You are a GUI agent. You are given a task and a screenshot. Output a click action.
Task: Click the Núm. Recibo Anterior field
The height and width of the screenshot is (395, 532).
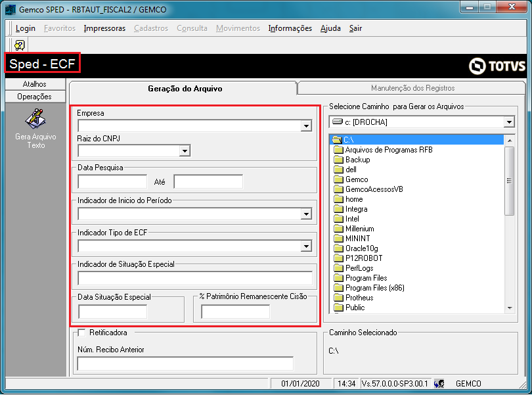coord(185,363)
